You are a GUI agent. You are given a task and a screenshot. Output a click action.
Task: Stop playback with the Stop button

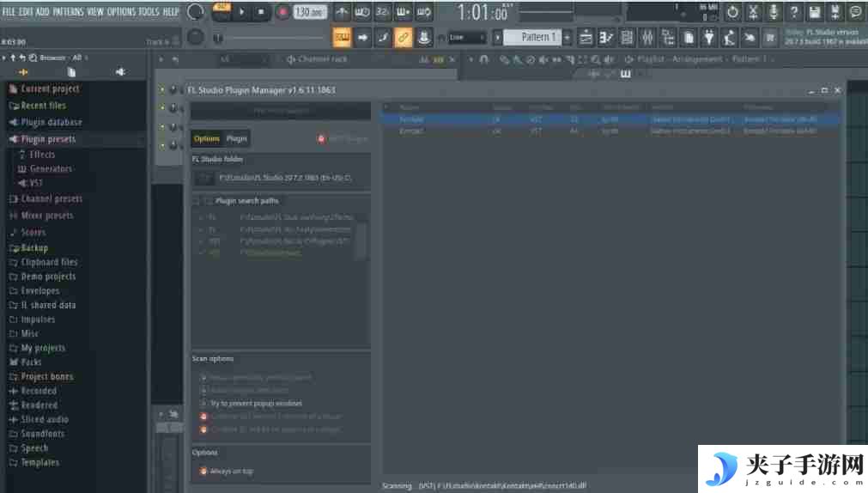tap(261, 12)
